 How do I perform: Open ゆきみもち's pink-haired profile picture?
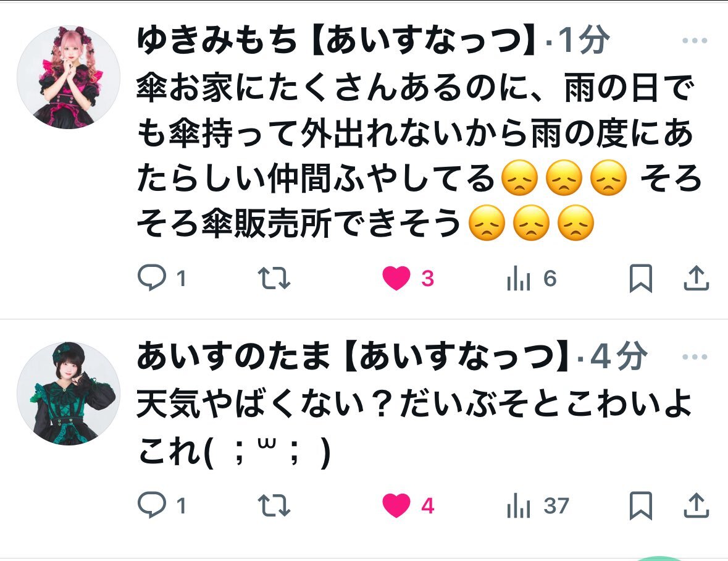69,77
